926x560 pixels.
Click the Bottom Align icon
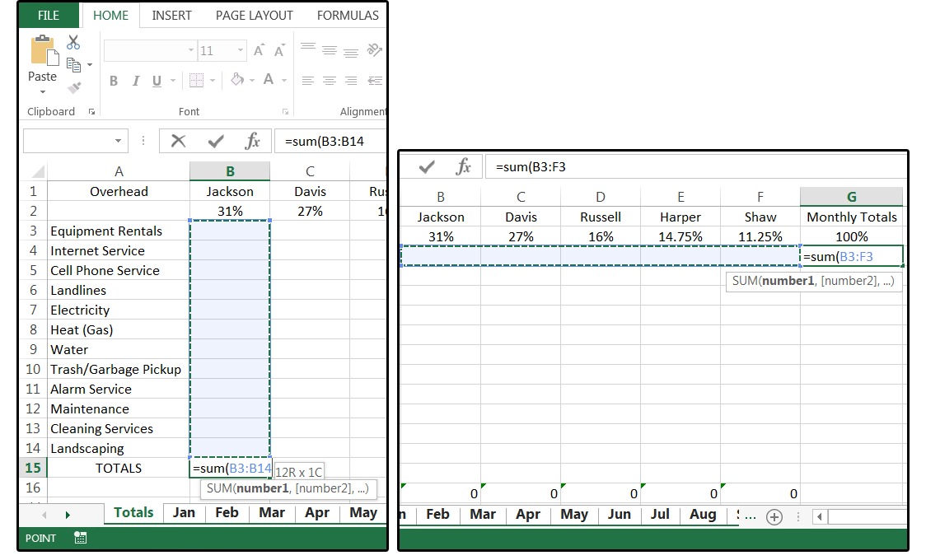351,52
